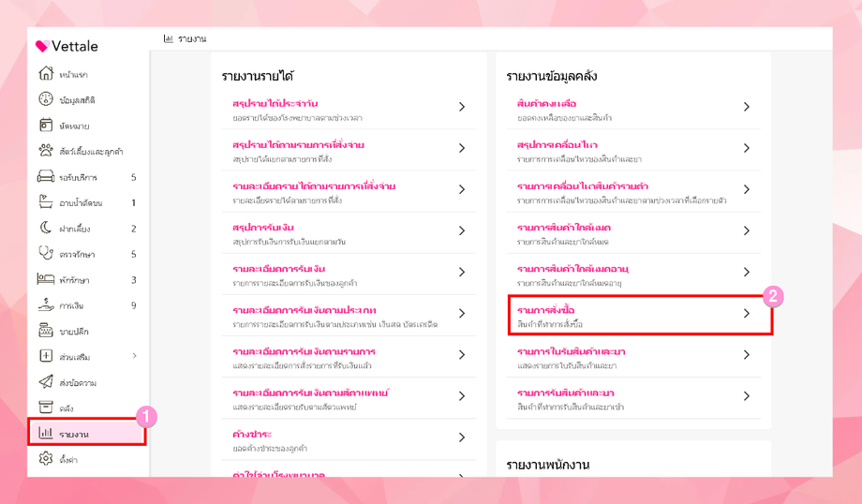Viewport: 862px width, 504px height.
Task: Open สรุปรายได้ประจำวัน report chevron
Action: [x=462, y=107]
